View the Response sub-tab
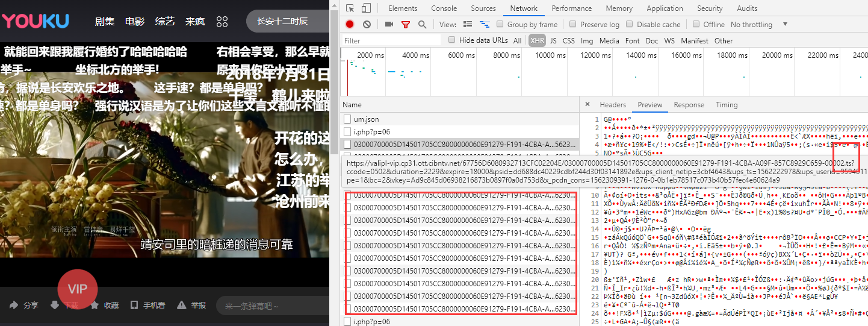This screenshot has width=868, height=326. [689, 105]
